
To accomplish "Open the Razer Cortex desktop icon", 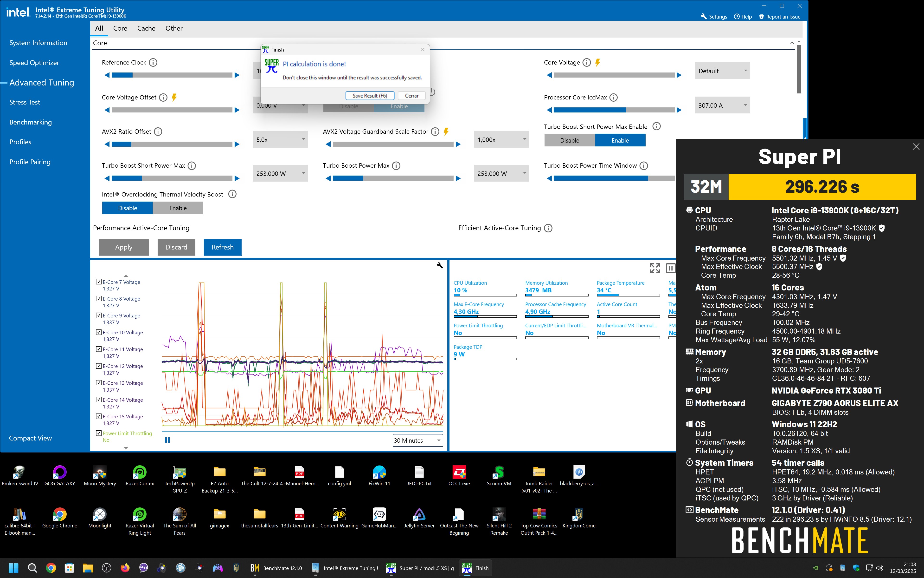I will click(x=140, y=476).
